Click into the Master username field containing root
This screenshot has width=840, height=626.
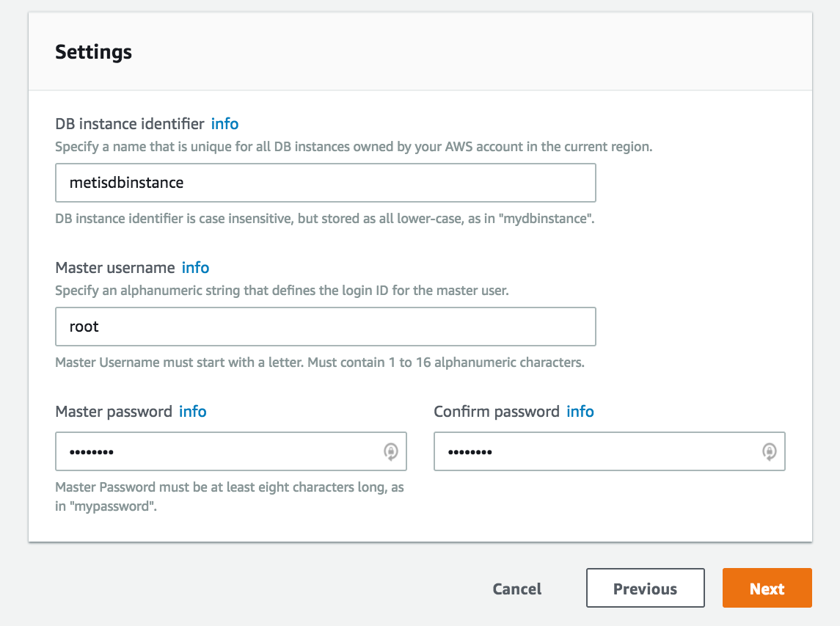click(325, 327)
